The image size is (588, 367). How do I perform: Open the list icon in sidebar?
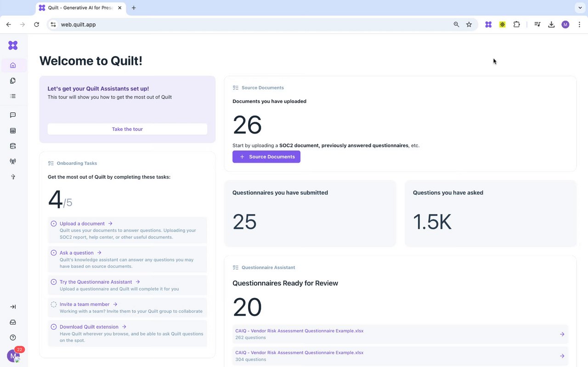(13, 96)
